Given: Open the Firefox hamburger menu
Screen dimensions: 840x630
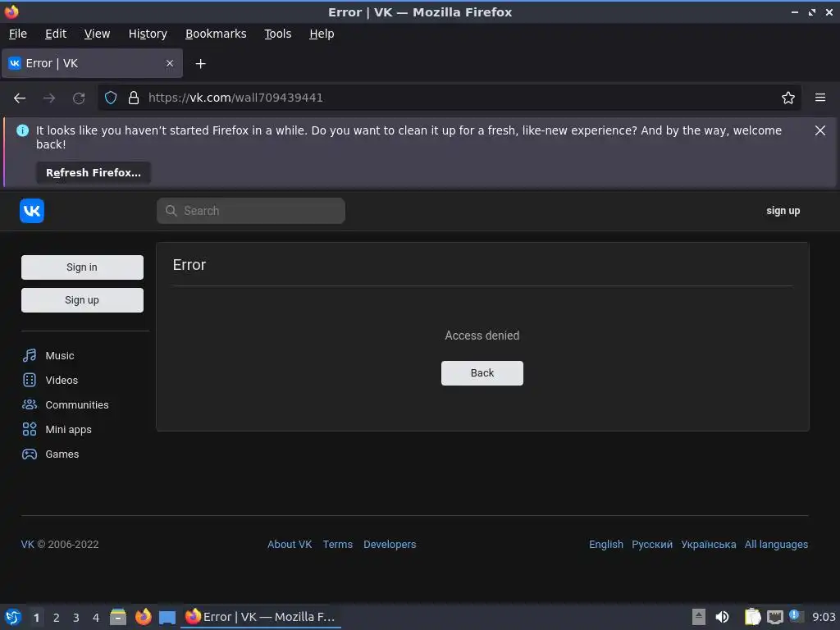Looking at the screenshot, I should pos(820,98).
